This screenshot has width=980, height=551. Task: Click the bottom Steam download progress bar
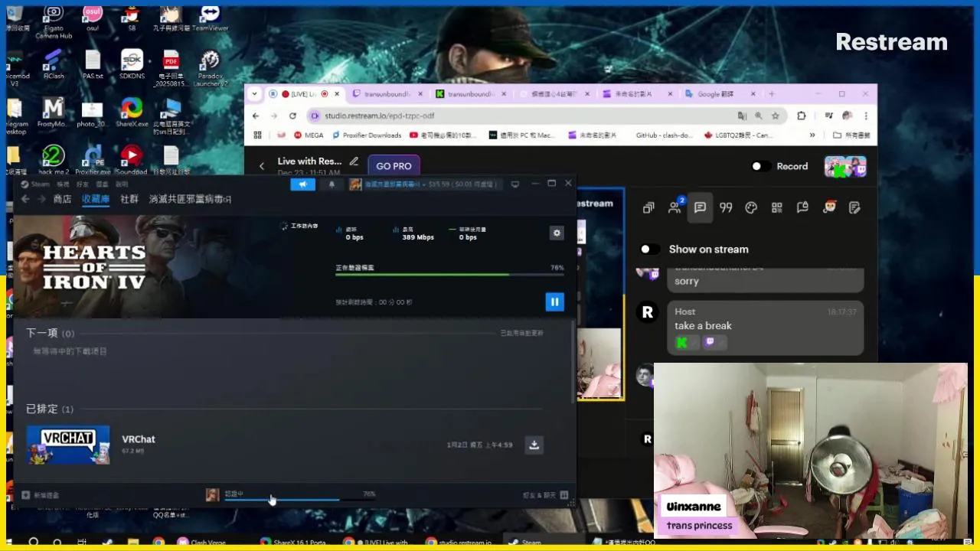(299, 500)
